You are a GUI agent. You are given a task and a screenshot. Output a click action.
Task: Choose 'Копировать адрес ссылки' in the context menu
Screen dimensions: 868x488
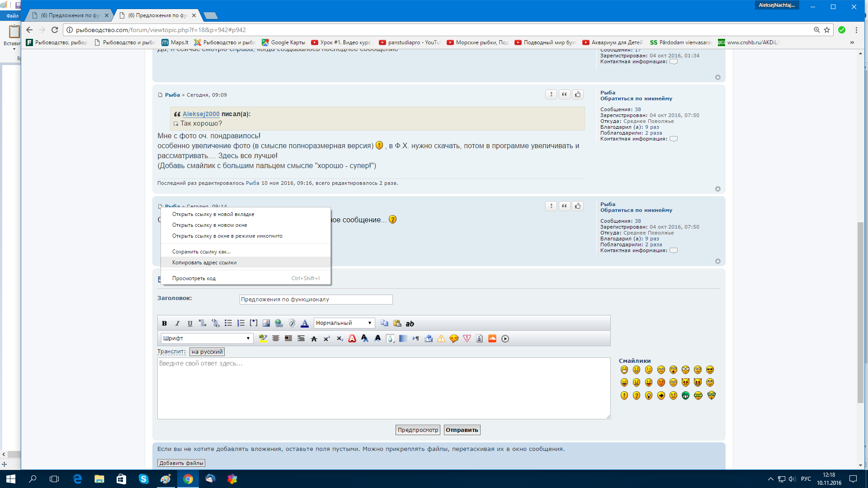(204, 263)
